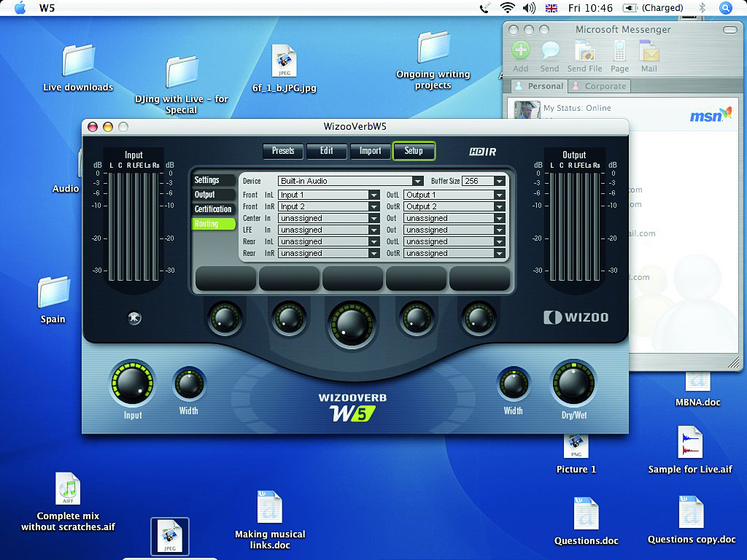Select the Setup page button
The height and width of the screenshot is (560, 747).
(x=414, y=151)
